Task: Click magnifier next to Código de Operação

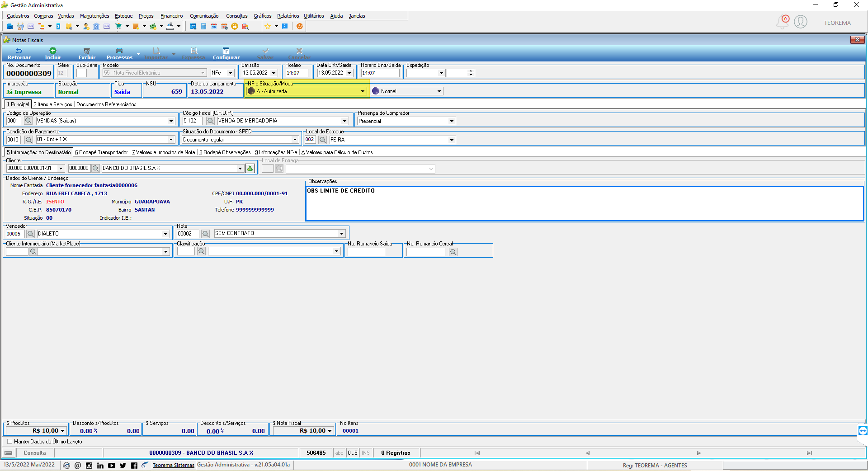Action: (x=28, y=121)
